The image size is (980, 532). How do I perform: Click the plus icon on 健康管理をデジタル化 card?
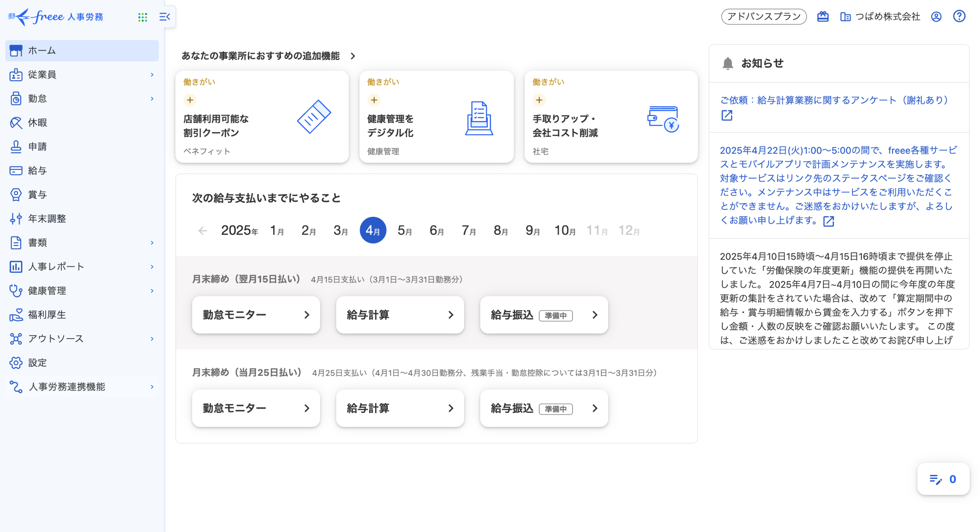click(374, 100)
